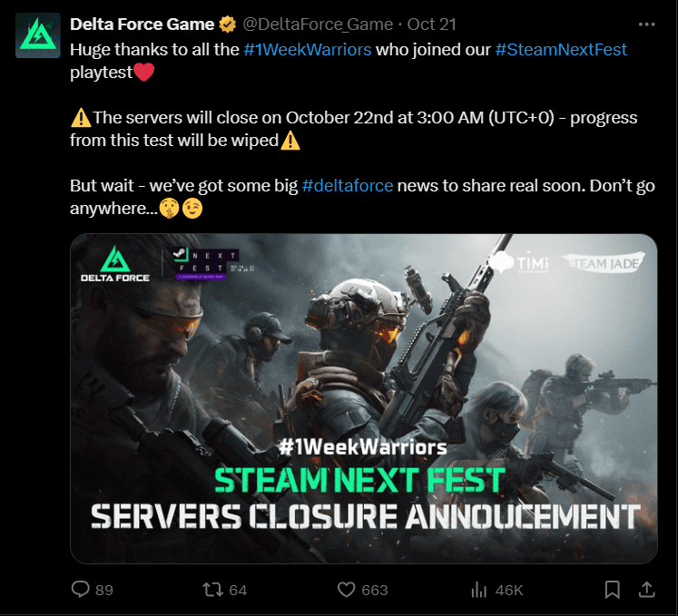Click the gold verified badge
The image size is (678, 616).
(228, 24)
